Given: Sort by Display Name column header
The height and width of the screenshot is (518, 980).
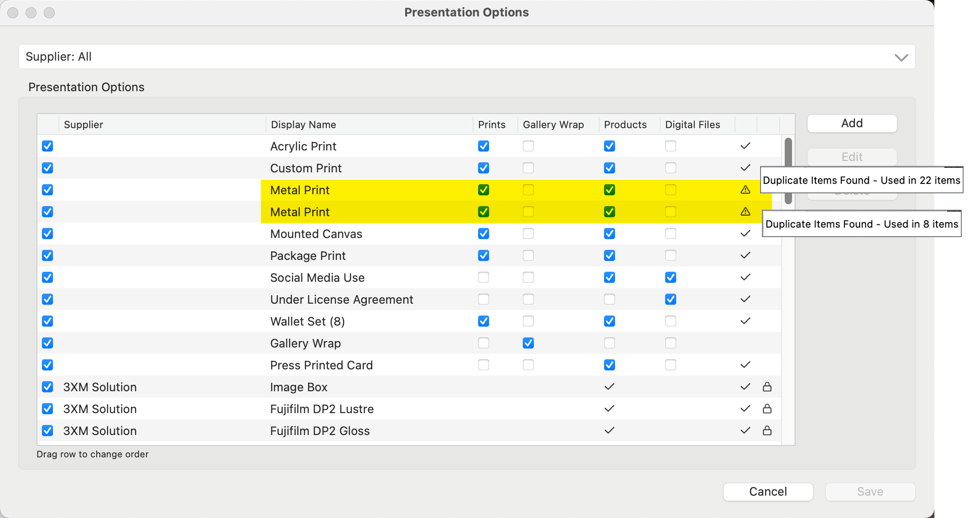Looking at the screenshot, I should (x=303, y=124).
